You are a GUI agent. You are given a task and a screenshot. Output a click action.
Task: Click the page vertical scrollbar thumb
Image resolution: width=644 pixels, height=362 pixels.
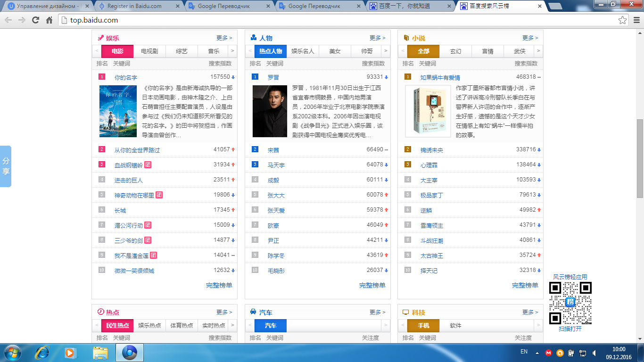tap(640, 158)
